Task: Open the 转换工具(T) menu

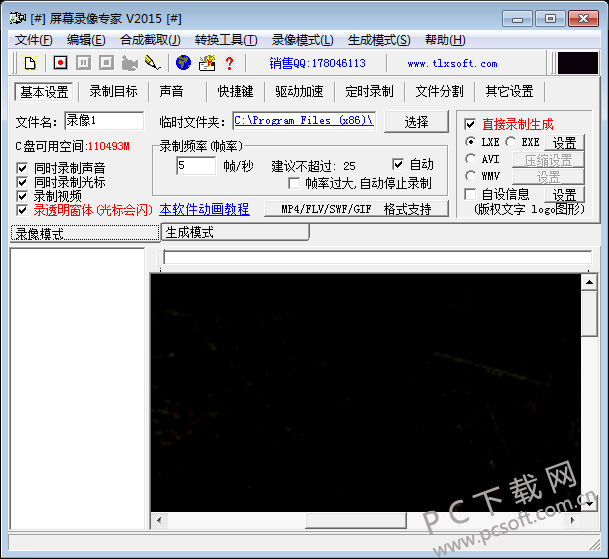Action: [226, 40]
